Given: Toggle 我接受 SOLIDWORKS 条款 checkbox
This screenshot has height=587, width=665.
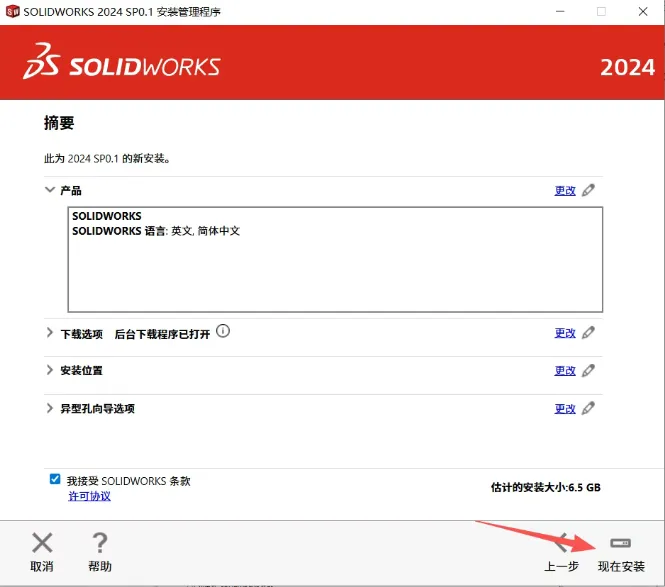Looking at the screenshot, I should pyautogui.click(x=55, y=479).
